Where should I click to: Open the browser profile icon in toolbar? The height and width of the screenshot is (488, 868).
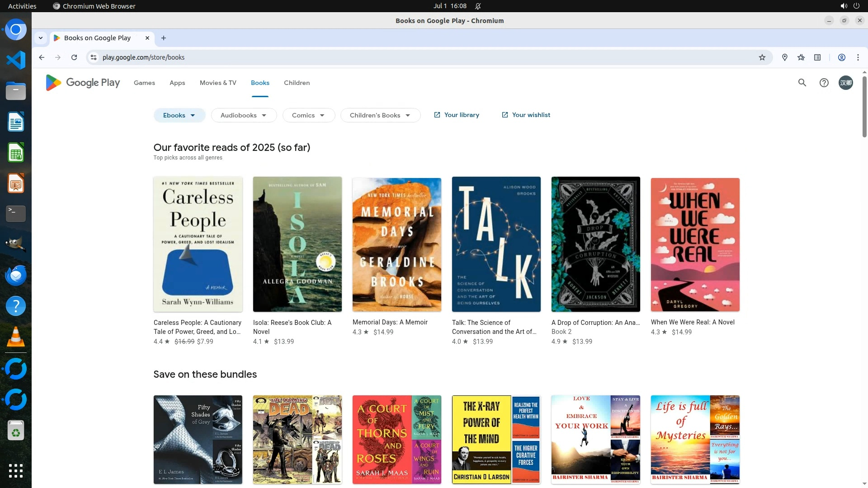tap(841, 57)
